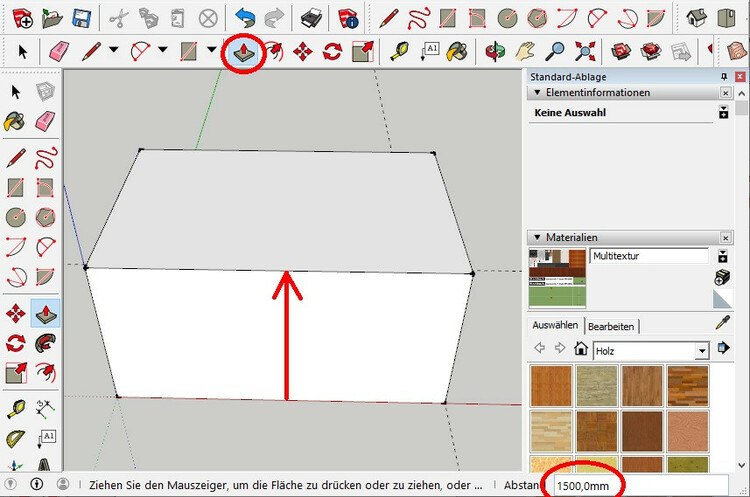750x497 pixels.
Task: Pin the Standard-Ablage tray panel
Action: 724,77
